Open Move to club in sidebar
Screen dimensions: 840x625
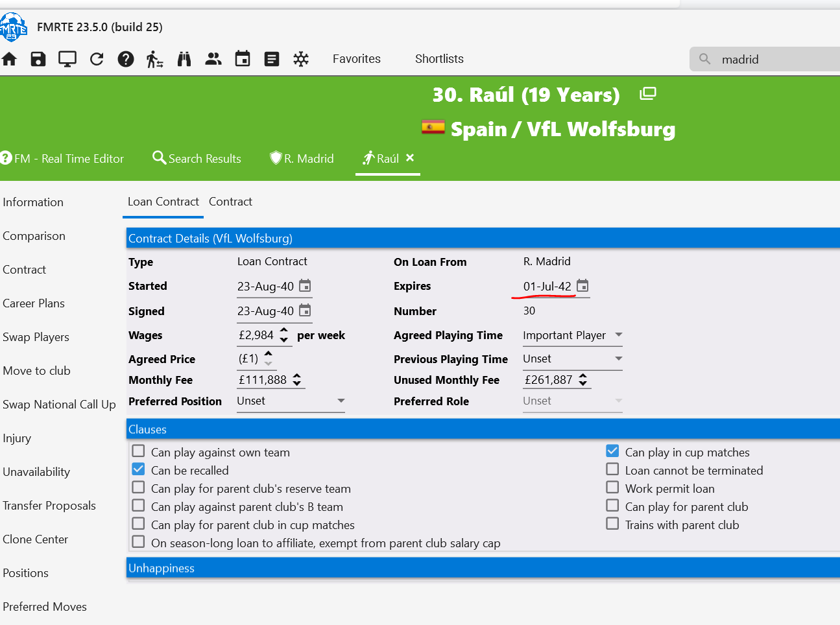click(x=36, y=371)
